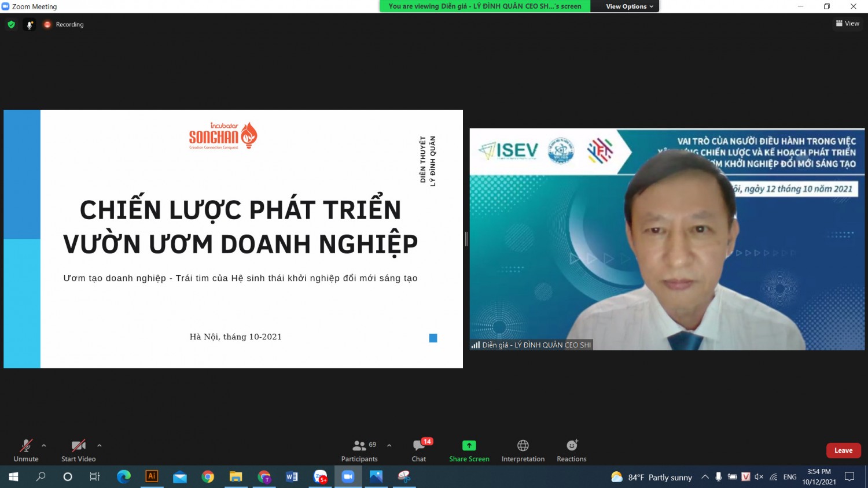This screenshot has height=488, width=868.
Task: Click muted volume icon in tray
Action: pos(759,477)
